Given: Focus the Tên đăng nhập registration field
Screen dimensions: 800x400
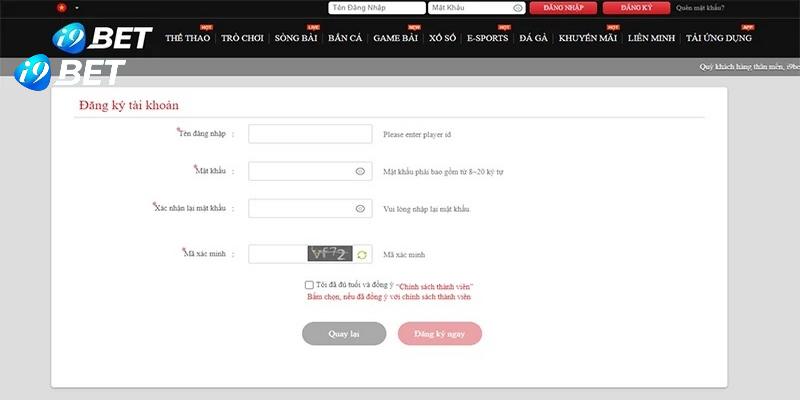Looking at the screenshot, I should 310,134.
